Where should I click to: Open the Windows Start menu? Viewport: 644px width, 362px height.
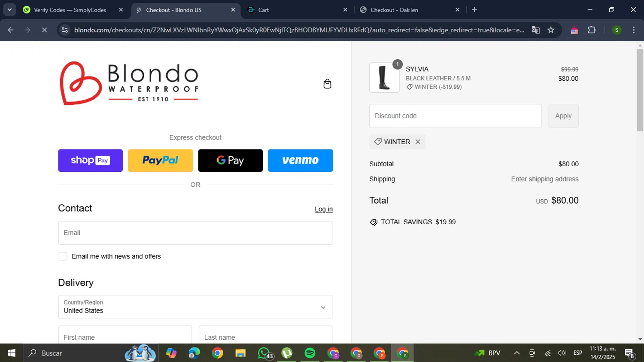(x=12, y=353)
